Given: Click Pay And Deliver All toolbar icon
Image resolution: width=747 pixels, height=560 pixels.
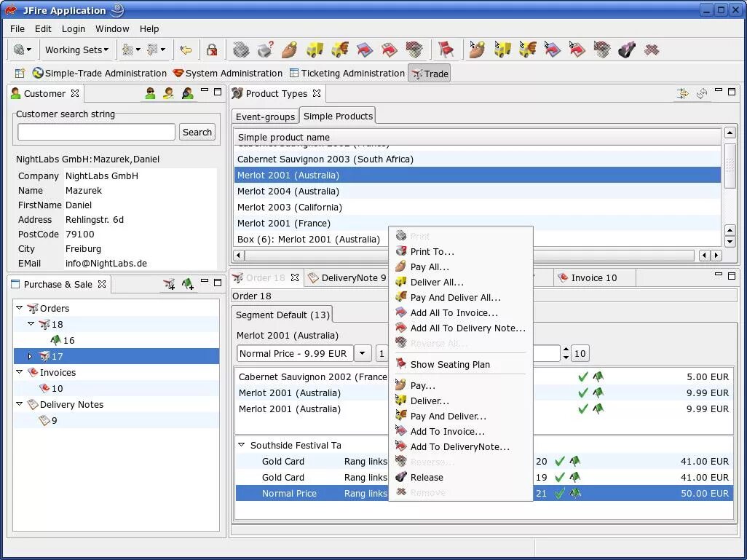Looking at the screenshot, I should [x=340, y=50].
